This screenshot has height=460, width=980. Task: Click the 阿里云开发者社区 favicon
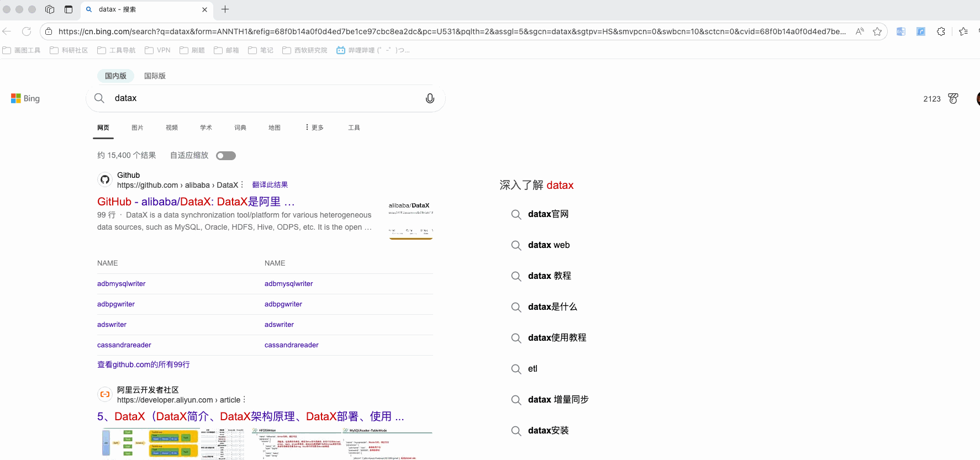click(105, 394)
